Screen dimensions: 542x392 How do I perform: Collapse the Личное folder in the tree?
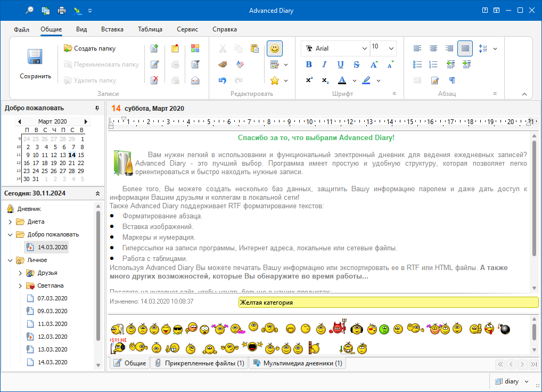[10, 260]
